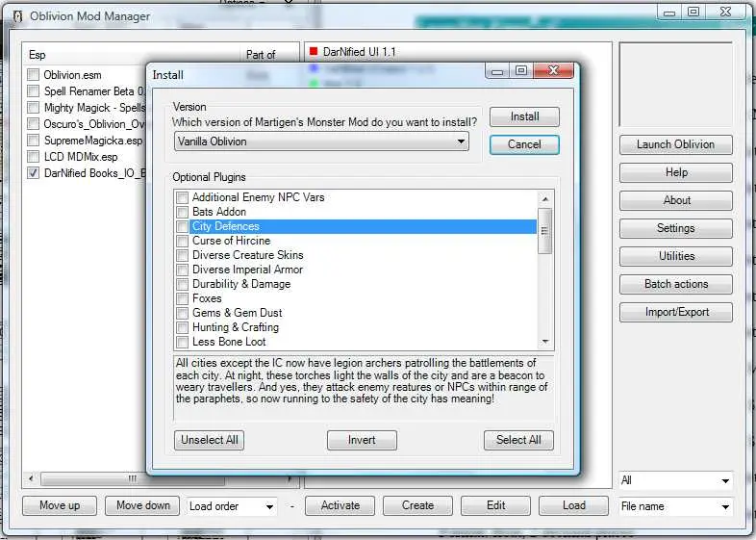The image size is (756, 540).
Task: Check the Spell Renamer Beta esp entry
Action: pos(34,91)
